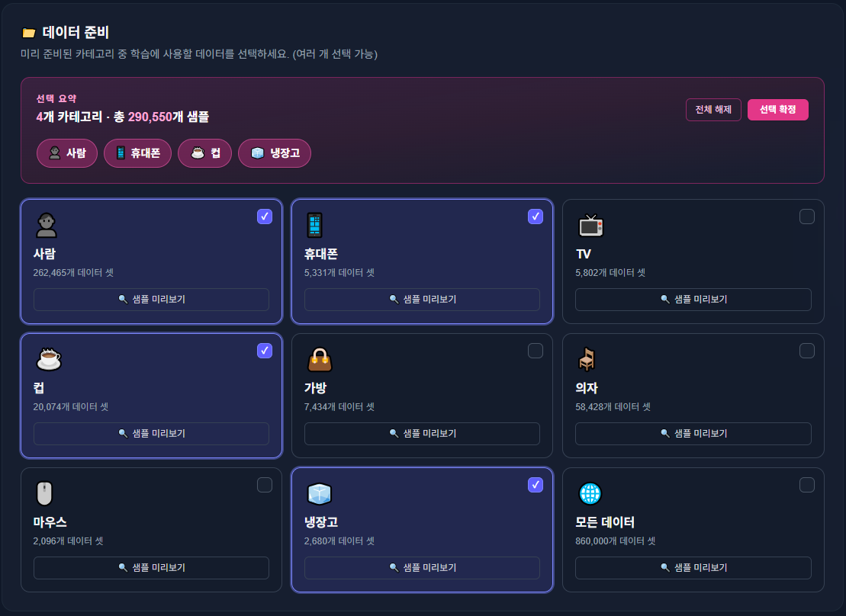The height and width of the screenshot is (616, 846).
Task: Check the 모든 데이터 category checkbox
Action: coord(806,485)
